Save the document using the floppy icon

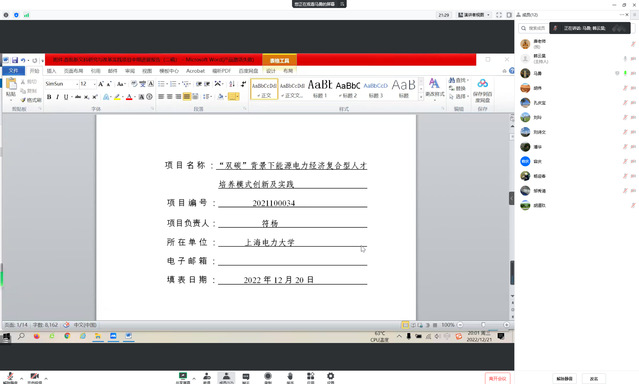point(15,60)
